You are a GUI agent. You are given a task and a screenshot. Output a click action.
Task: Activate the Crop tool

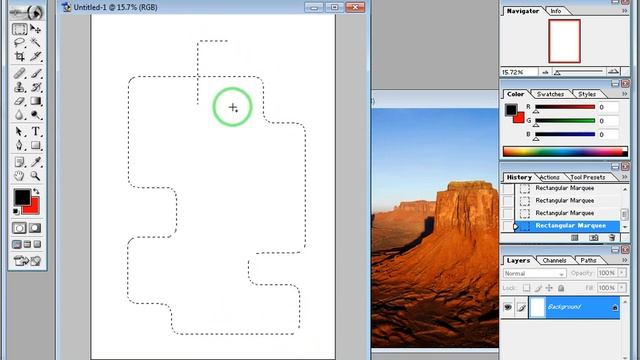(x=19, y=56)
